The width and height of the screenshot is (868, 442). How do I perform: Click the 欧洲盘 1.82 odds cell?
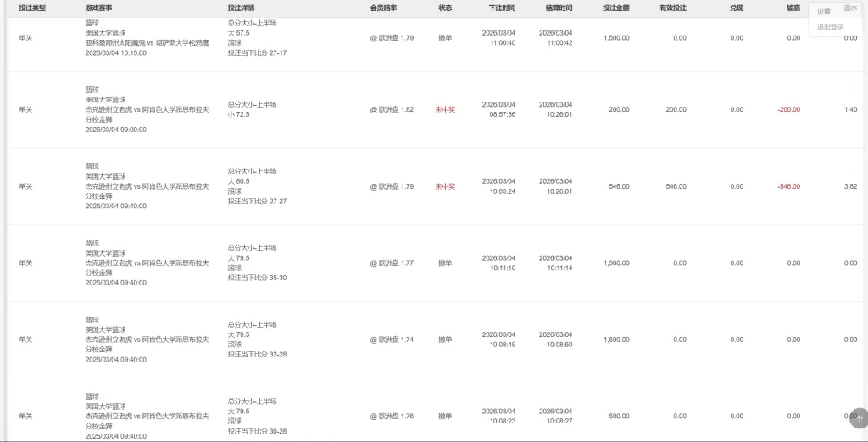[392, 109]
